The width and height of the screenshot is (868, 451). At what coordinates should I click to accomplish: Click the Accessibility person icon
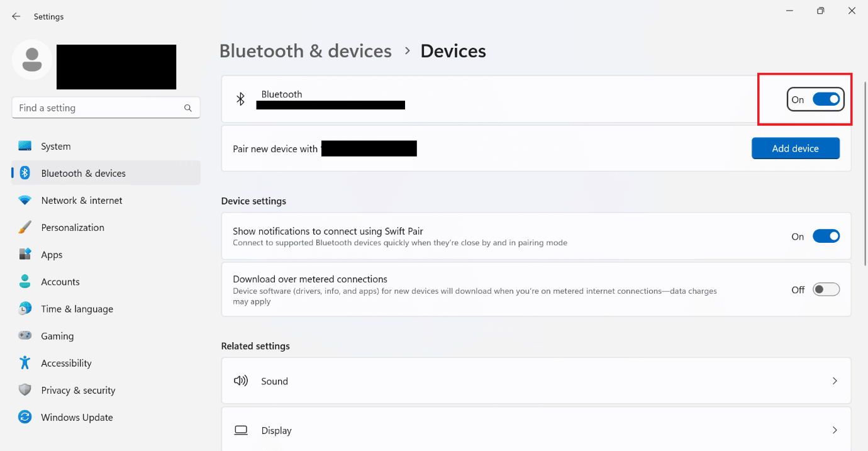[24, 363]
